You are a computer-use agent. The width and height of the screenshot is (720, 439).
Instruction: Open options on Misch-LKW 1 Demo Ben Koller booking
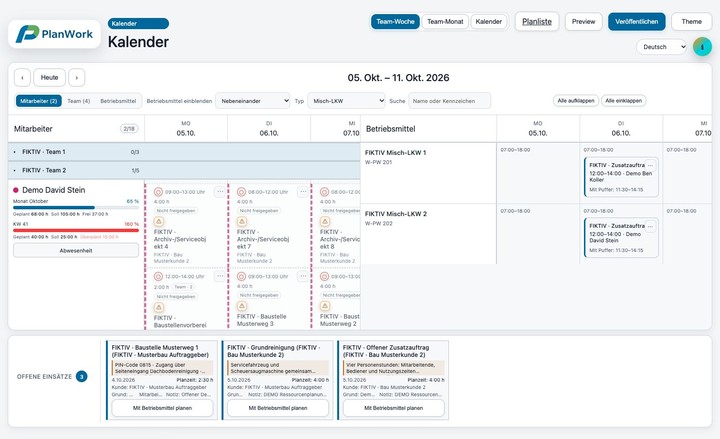tap(650, 165)
